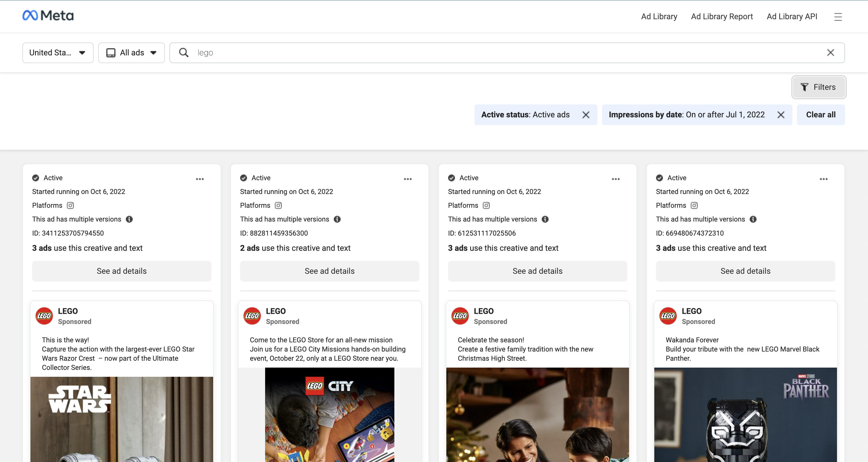Expand the United States country dropdown
Viewport: 868px width, 462px height.
[58, 53]
